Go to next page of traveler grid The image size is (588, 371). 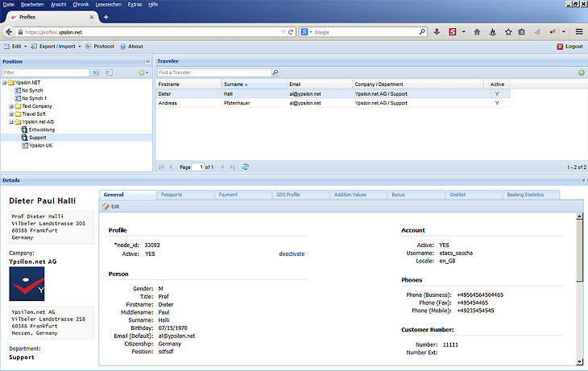222,167
